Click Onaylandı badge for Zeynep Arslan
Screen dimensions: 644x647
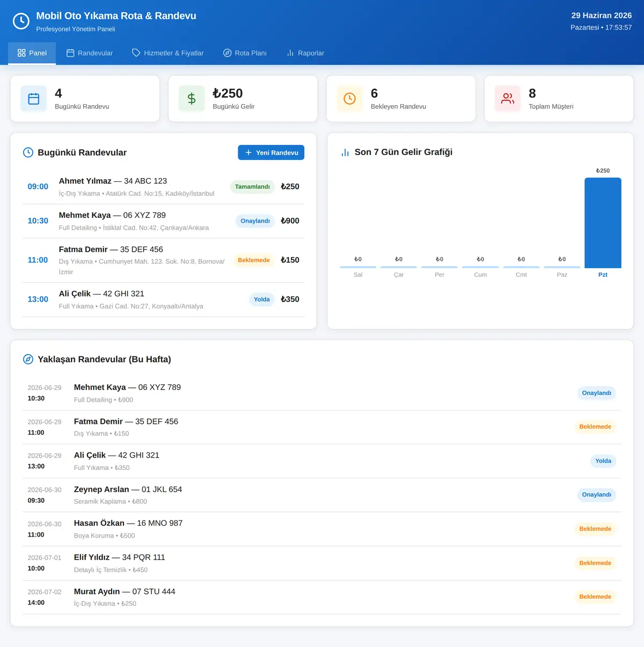597,495
